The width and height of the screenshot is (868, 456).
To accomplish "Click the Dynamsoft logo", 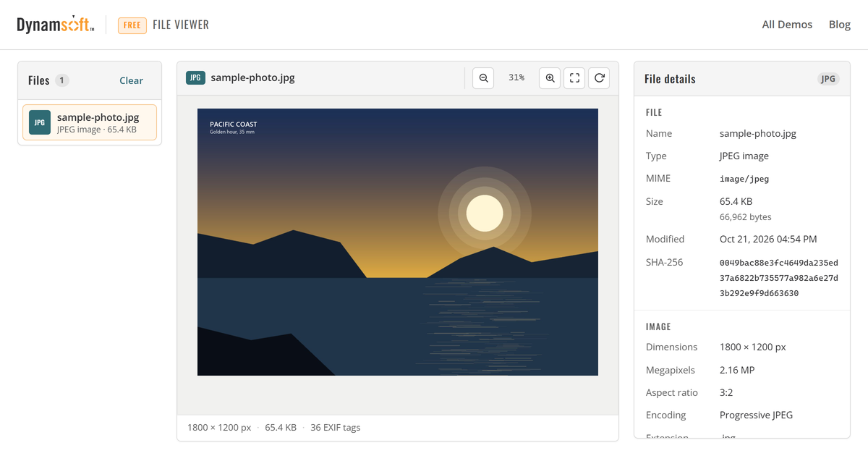I will point(56,25).
